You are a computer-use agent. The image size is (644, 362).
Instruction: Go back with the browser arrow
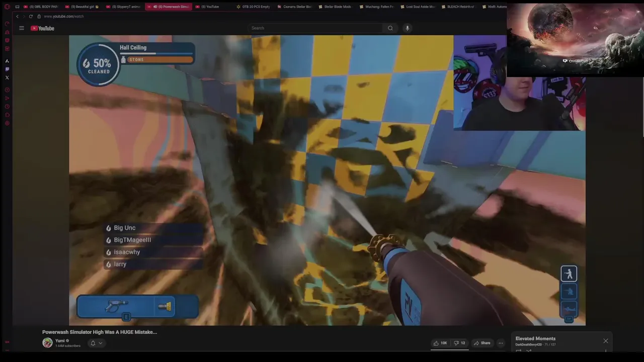[17, 16]
